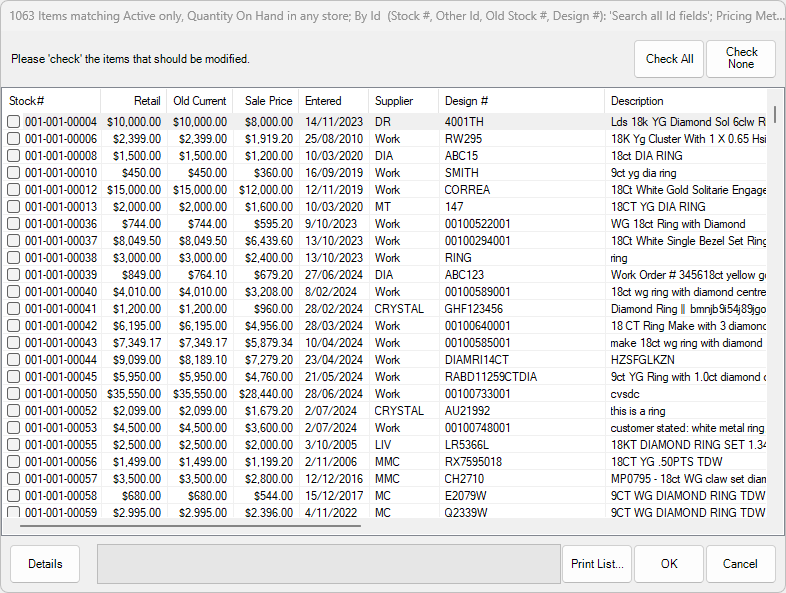Click supplier MT
The width and height of the screenshot is (786, 593).
click(382, 207)
